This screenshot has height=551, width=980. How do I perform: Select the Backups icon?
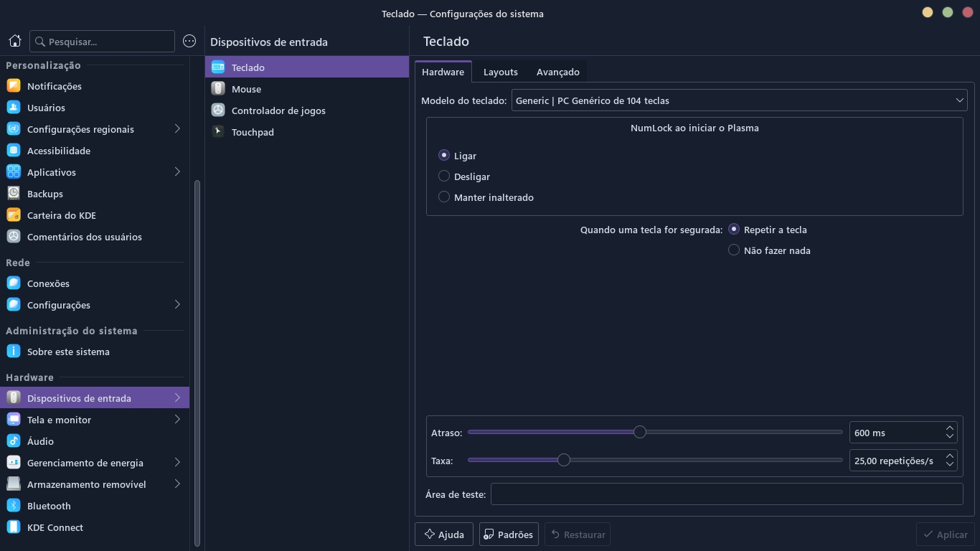(14, 194)
